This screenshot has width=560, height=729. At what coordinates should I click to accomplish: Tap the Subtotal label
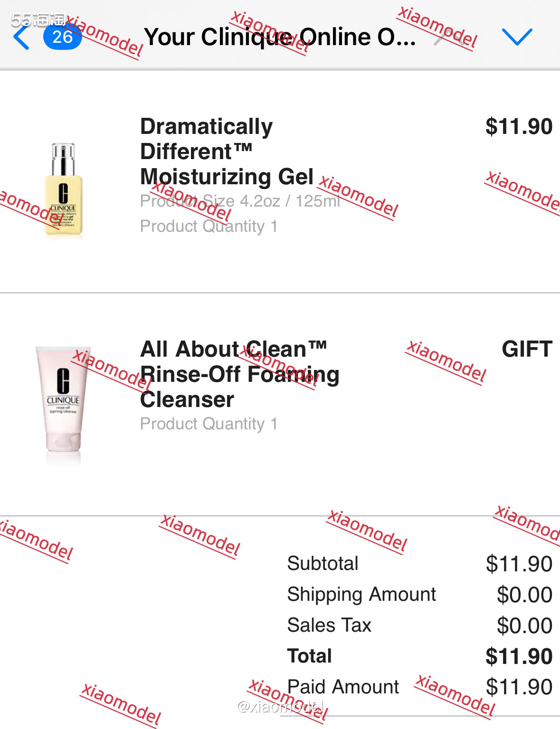(323, 564)
